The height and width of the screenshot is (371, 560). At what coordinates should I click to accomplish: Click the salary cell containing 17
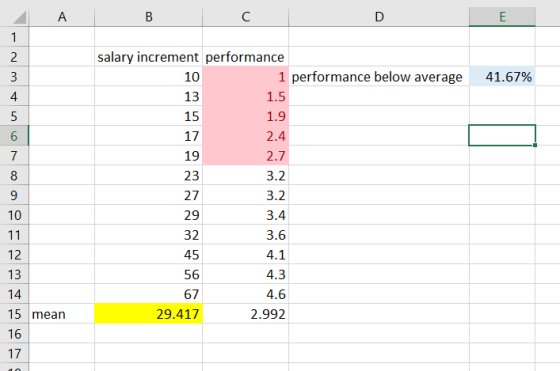tap(149, 136)
